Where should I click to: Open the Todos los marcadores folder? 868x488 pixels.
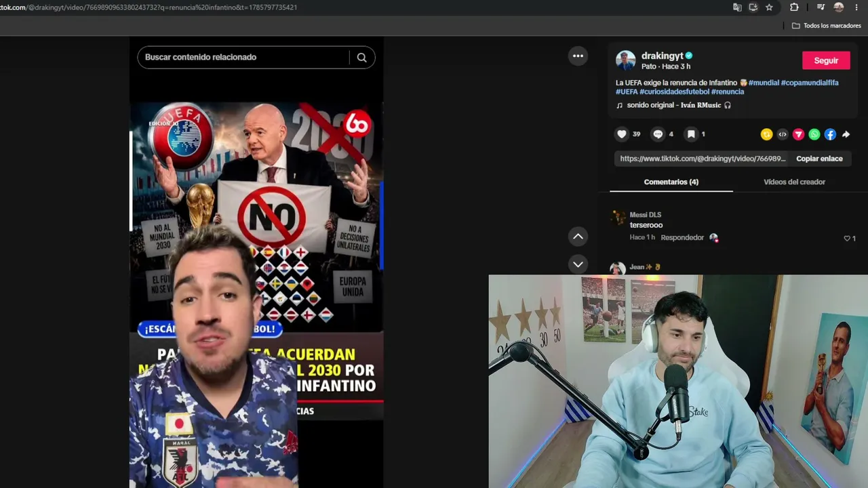pos(827,26)
